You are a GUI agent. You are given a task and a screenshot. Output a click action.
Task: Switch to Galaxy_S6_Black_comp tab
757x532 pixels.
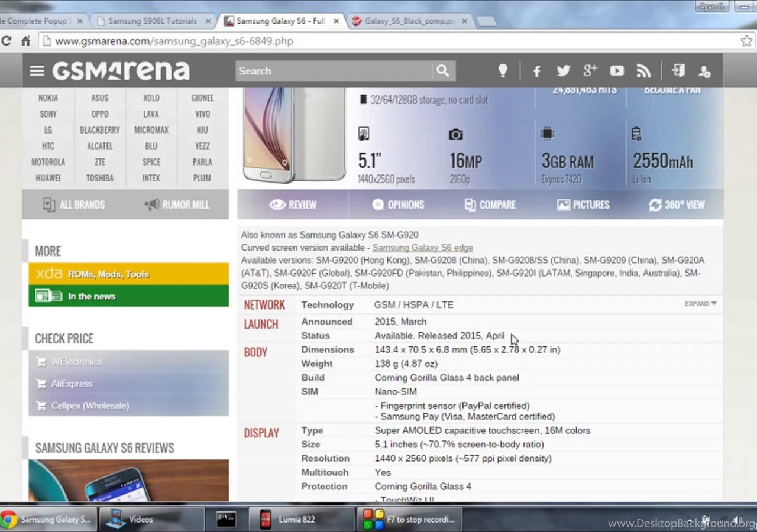pyautogui.click(x=409, y=21)
